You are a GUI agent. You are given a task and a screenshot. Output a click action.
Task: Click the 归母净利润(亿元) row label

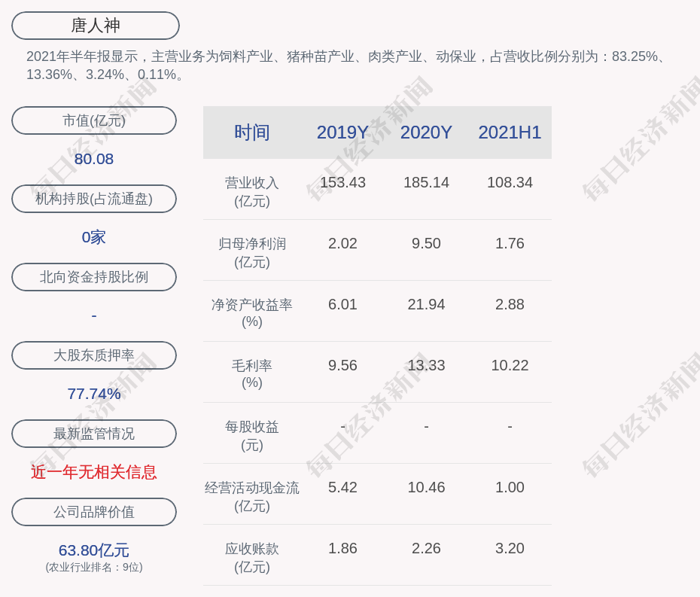pos(252,253)
